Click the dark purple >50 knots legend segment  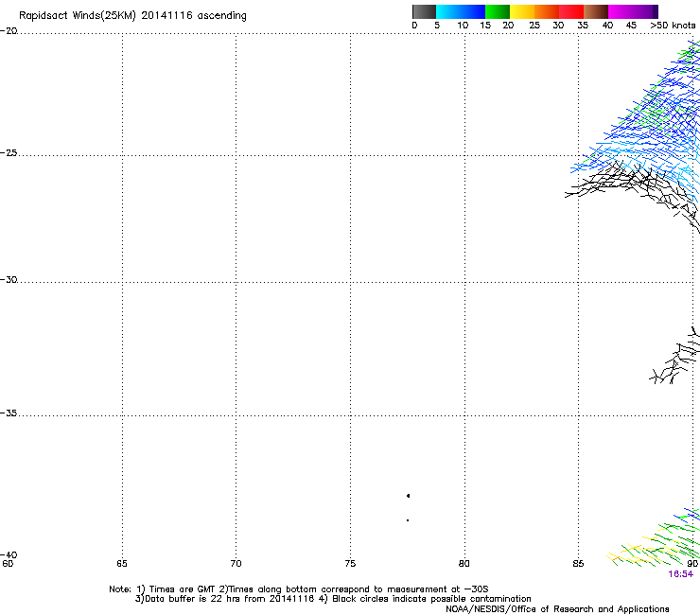click(656, 11)
